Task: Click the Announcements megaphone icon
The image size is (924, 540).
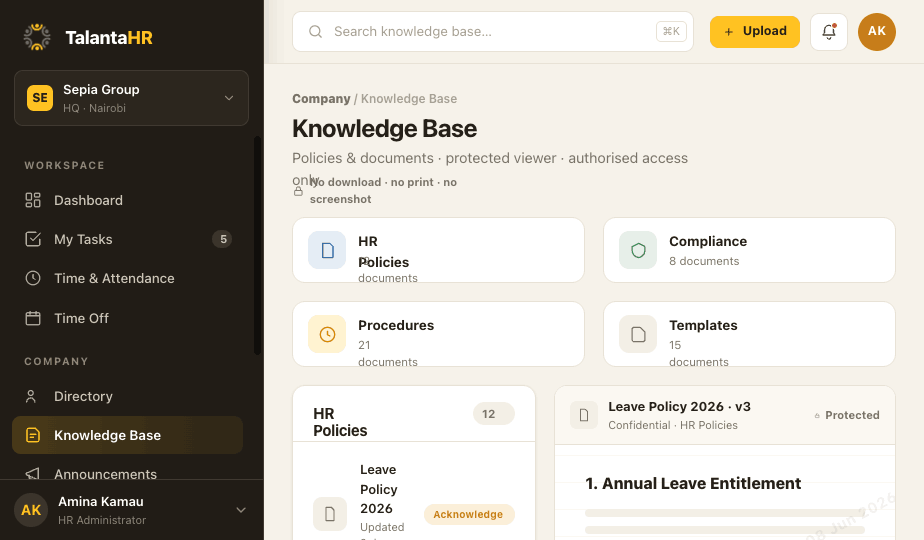Action: click(x=33, y=473)
